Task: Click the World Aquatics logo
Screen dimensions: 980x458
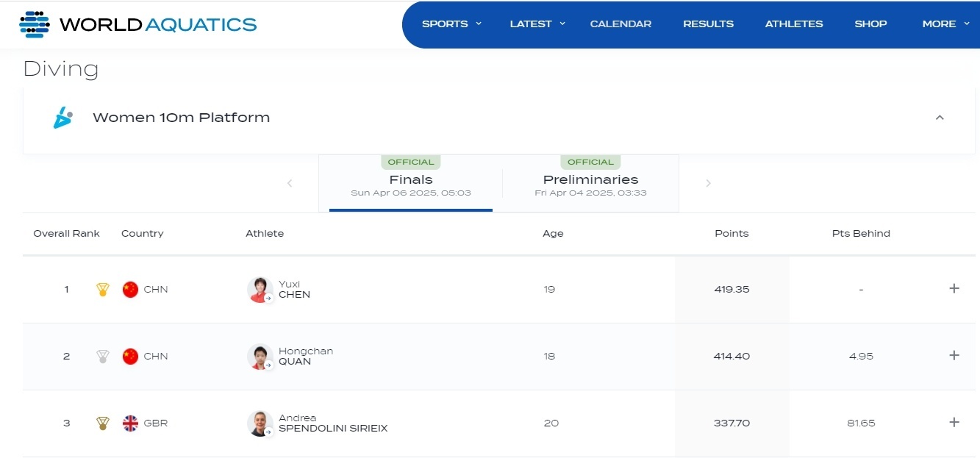Action: tap(138, 24)
